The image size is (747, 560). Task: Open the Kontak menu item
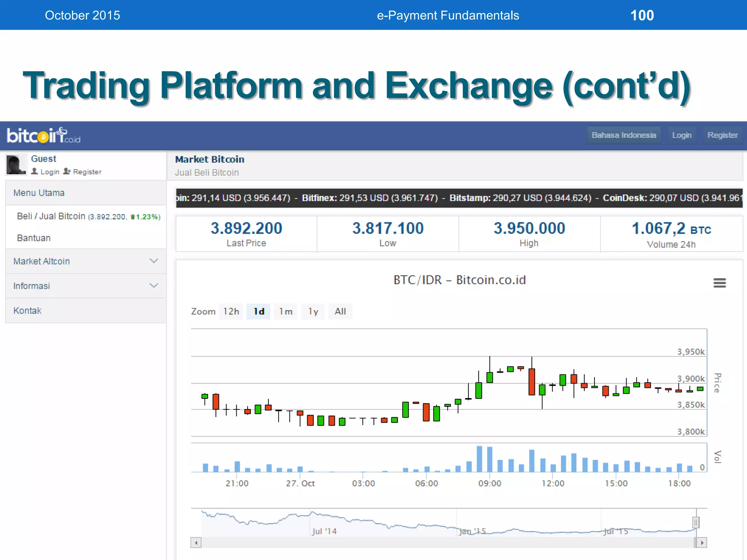click(x=86, y=311)
